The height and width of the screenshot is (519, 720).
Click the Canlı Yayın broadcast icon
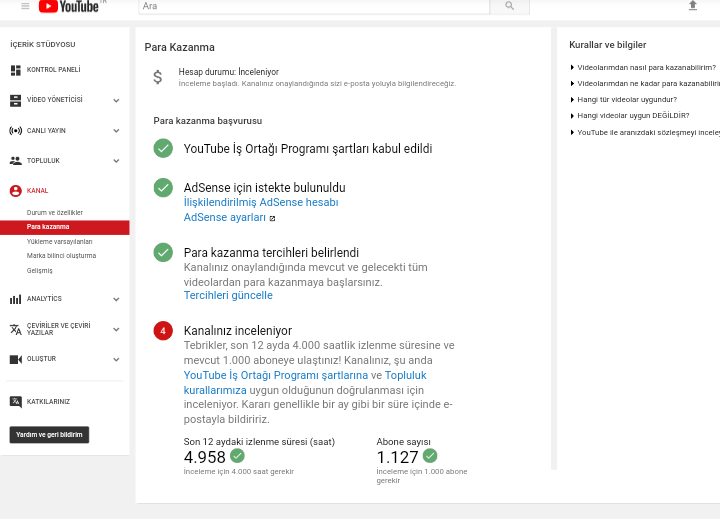16,130
